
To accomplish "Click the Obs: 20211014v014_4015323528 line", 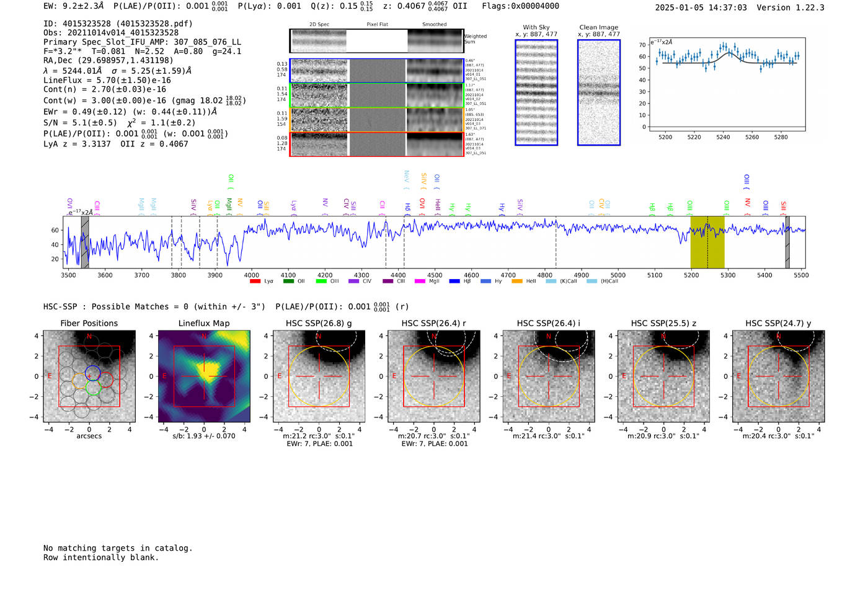I will 111,33.
